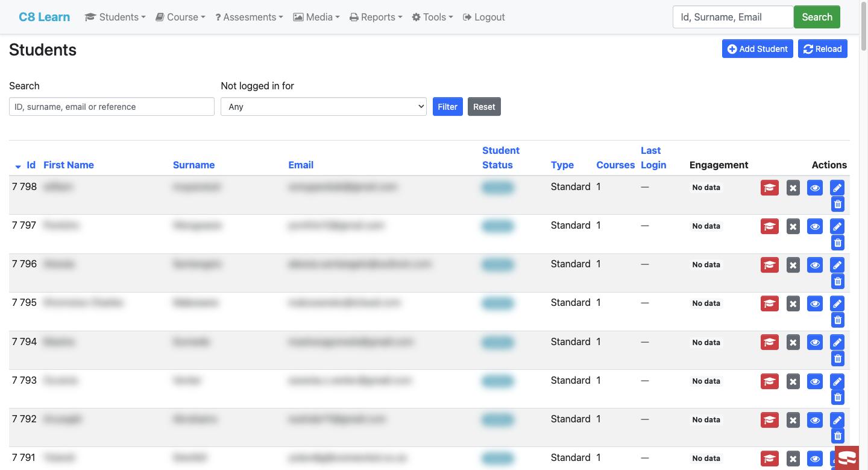
Task: Delete student 7 797 with trash icon
Action: (837, 243)
